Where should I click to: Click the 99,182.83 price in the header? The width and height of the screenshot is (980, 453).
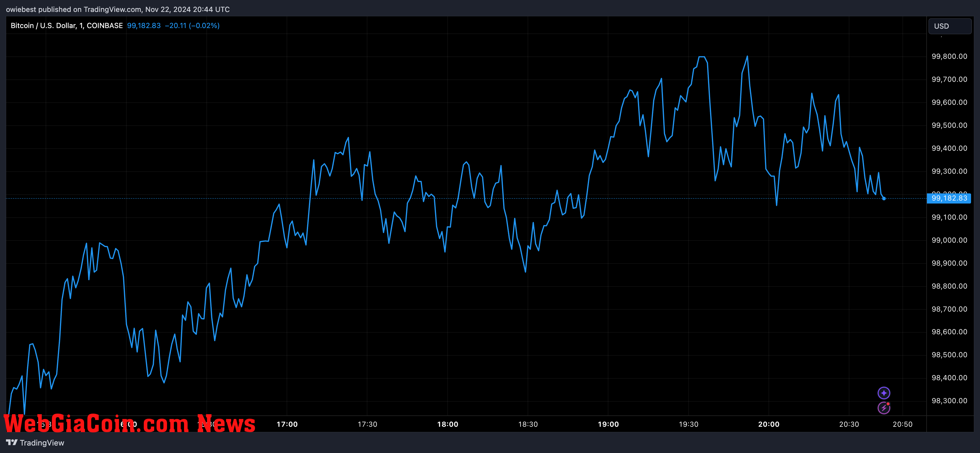144,25
